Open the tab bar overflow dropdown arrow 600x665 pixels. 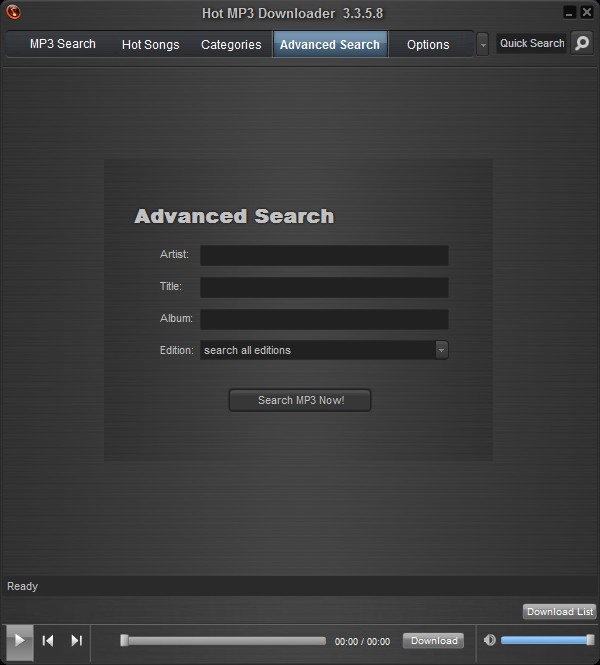(483, 44)
